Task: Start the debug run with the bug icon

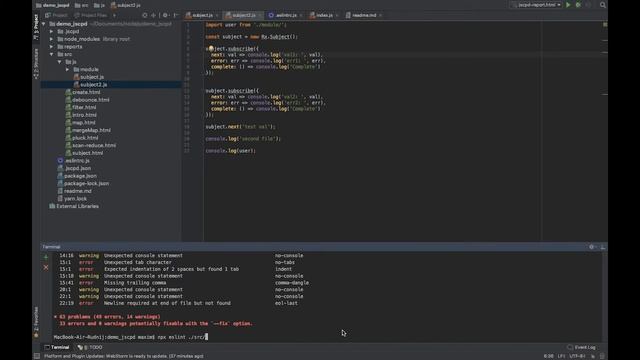Action: (x=578, y=5)
